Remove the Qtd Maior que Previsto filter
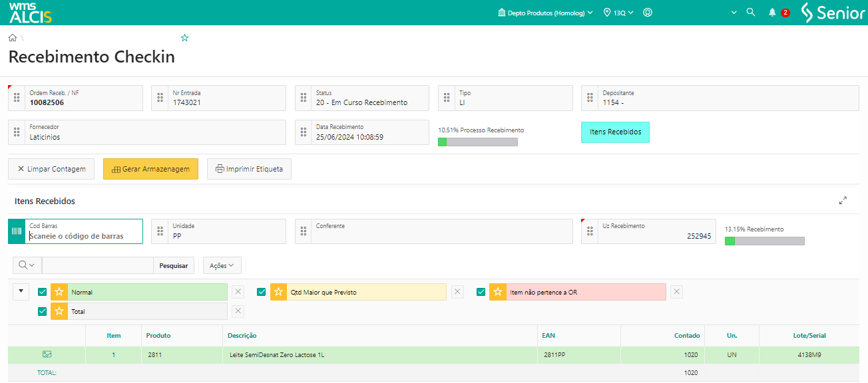Viewport: 868px width, 383px height. click(457, 292)
